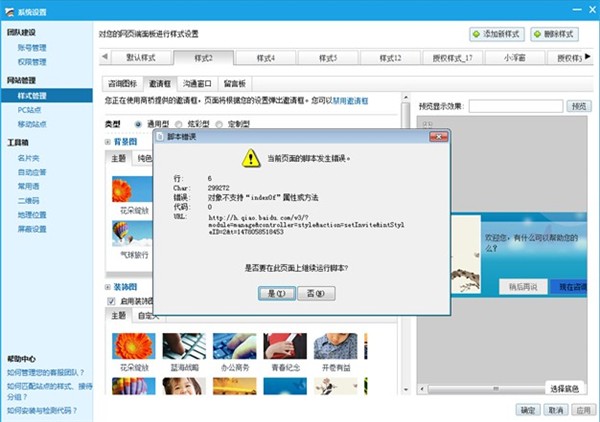
Task: Click the green icon on 删除样式 button
Action: pos(537,34)
